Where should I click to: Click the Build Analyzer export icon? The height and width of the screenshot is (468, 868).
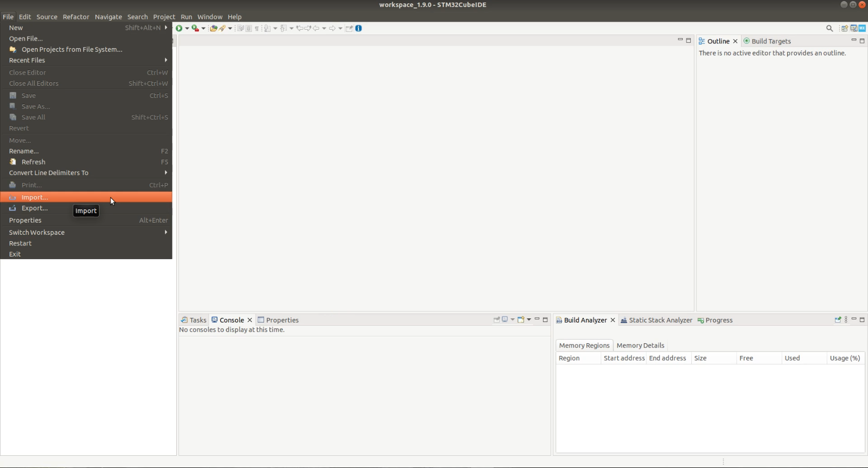(838, 319)
